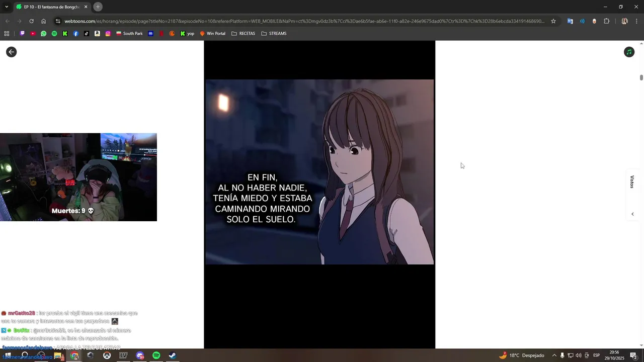Screen dimensions: 644x362
Task: Open the extensions puzzle-piece menu
Action: 607,21
